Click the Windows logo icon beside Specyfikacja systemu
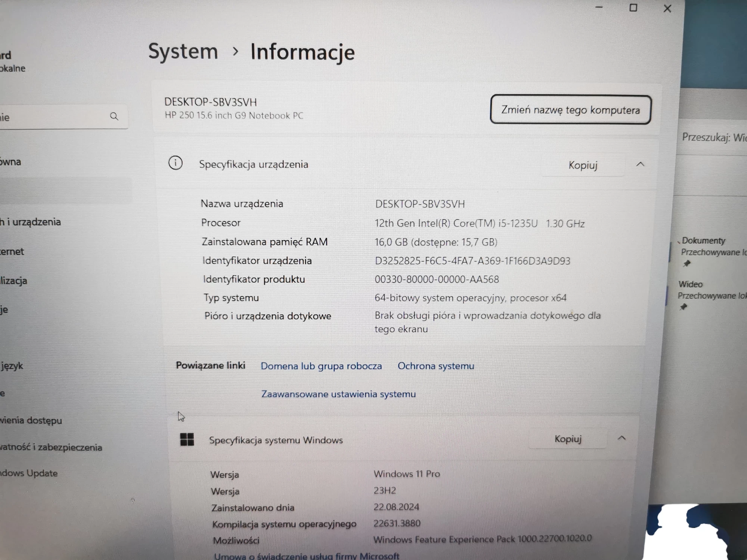This screenshot has height=560, width=747. pos(187,439)
